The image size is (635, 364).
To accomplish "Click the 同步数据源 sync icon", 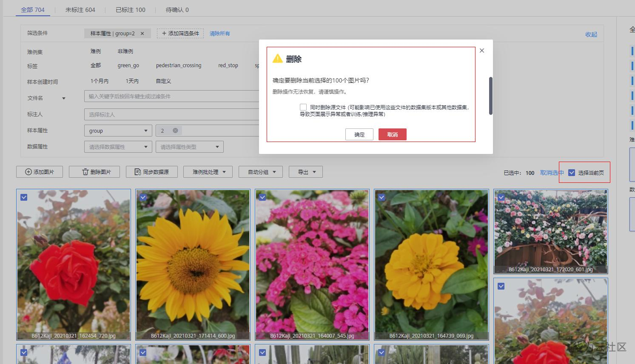I will coord(137,172).
